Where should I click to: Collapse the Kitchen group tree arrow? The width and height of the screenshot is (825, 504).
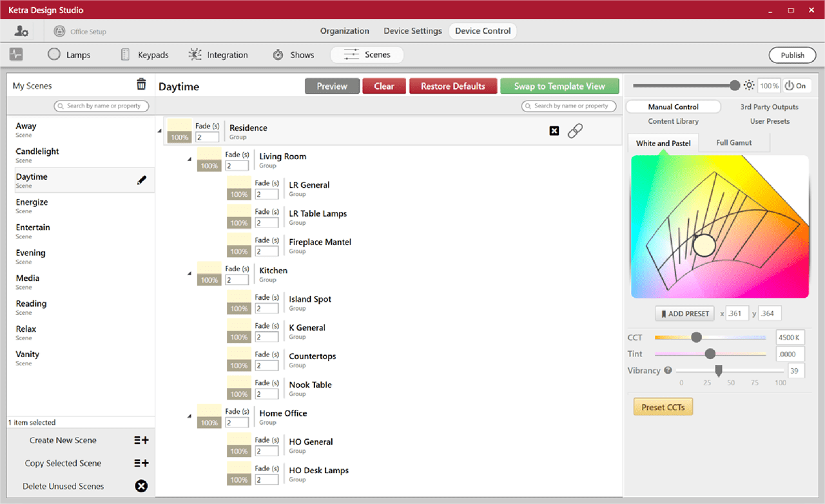189,273
